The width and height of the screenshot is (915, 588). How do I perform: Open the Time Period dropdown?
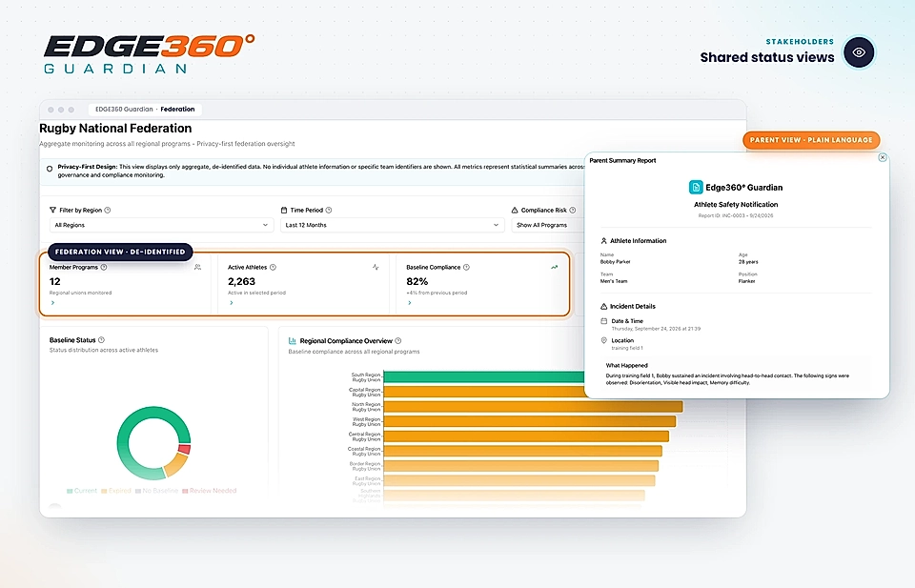tap(392, 225)
